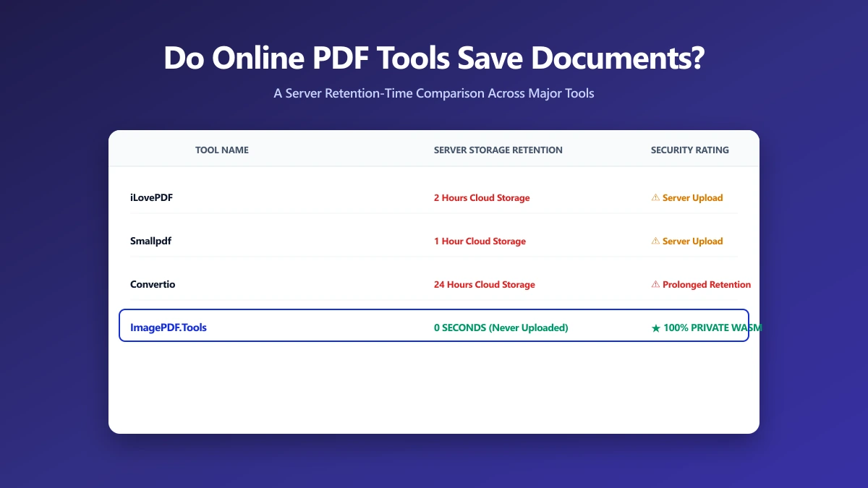
Task: Click the red warning icon in Convertio row
Action: (655, 284)
